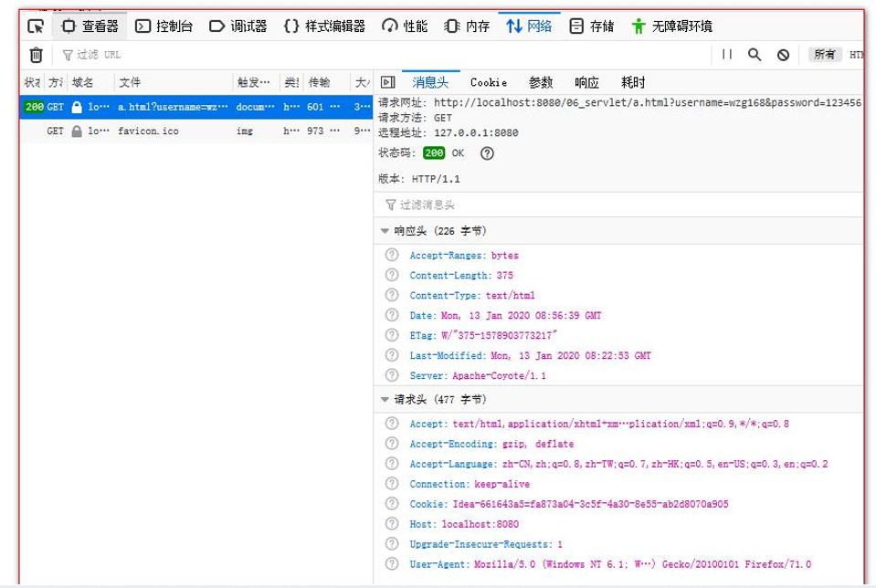
Task: Click the Connection: keep-alive line
Action: [x=470, y=484]
